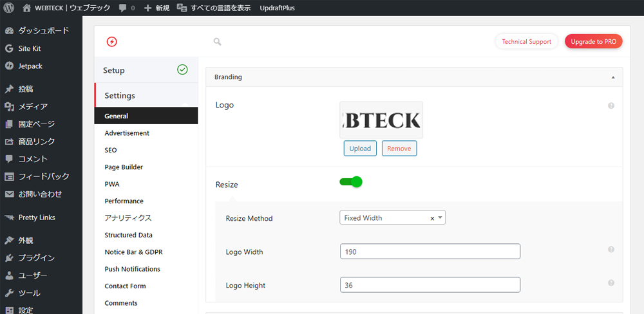
Task: Click the green Setup checkmark icon
Action: coord(182,69)
